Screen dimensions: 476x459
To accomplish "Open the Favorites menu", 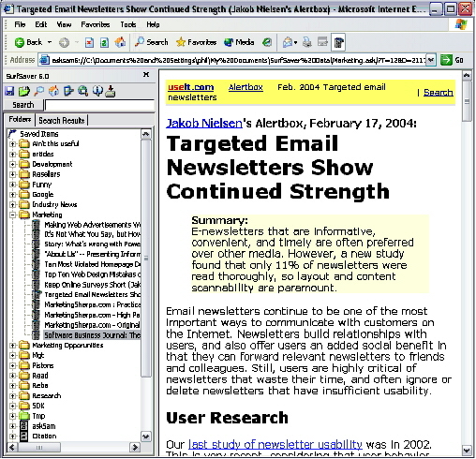I will tap(96, 24).
